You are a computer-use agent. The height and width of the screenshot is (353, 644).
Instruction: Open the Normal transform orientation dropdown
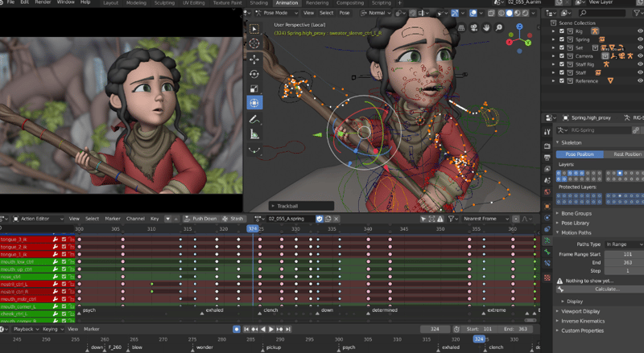tap(376, 13)
